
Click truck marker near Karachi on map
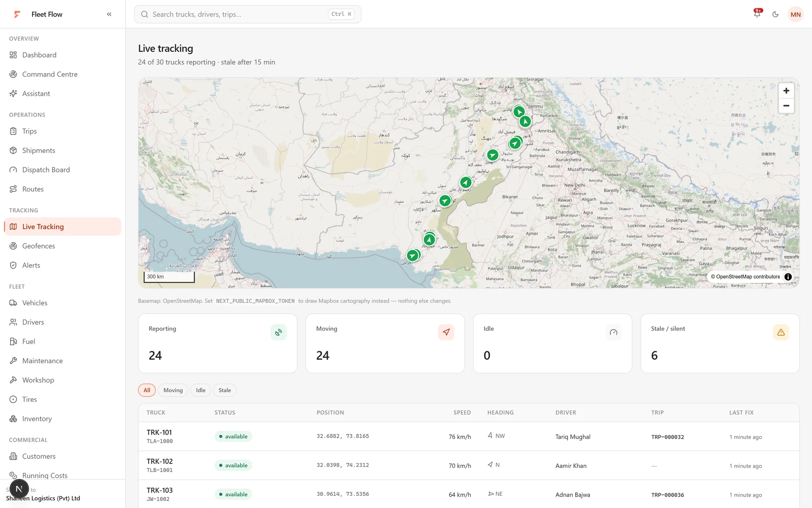point(412,255)
